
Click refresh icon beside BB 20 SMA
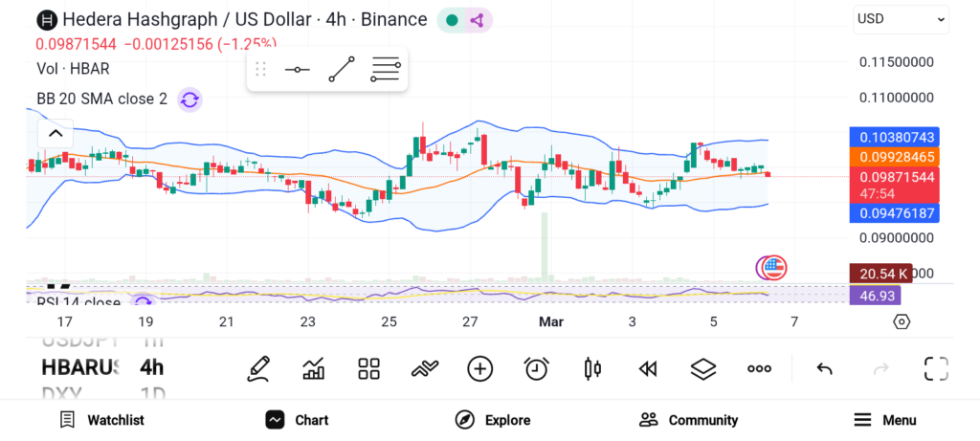tap(189, 99)
